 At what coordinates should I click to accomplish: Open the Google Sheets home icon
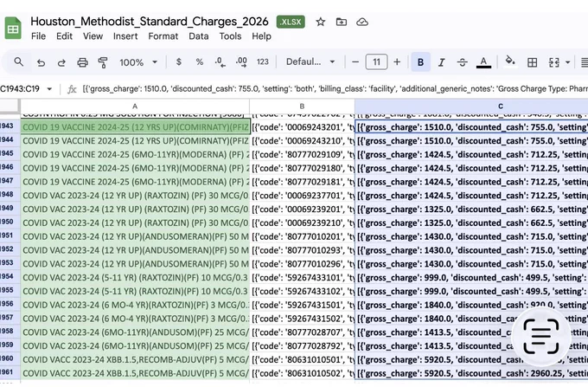13,29
